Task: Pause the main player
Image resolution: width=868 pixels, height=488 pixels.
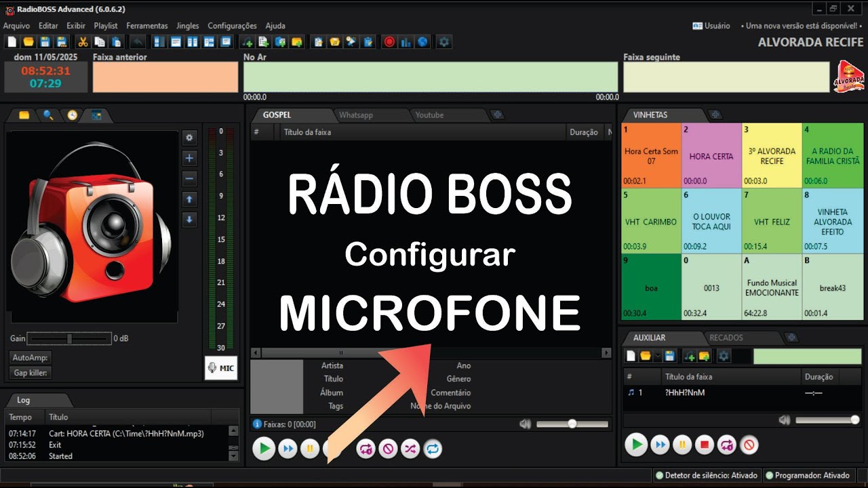Action: coord(310,448)
